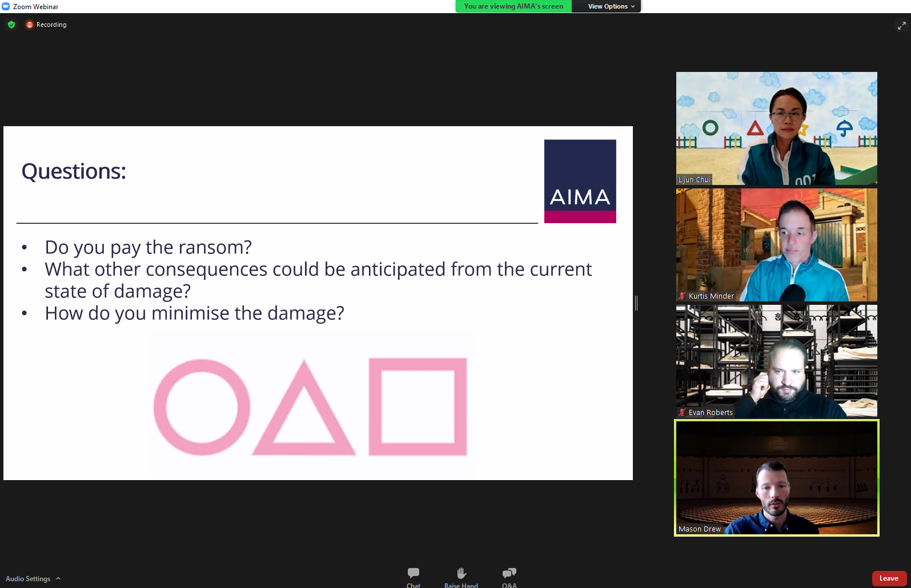
Task: Open the Chat panel icon
Action: point(414,573)
